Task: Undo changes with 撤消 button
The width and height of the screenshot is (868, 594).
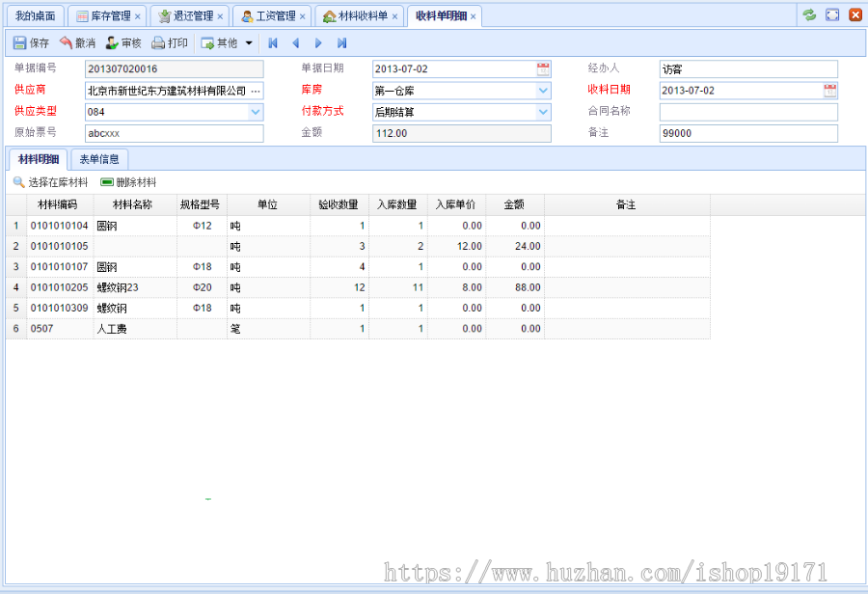Action: click(x=77, y=43)
